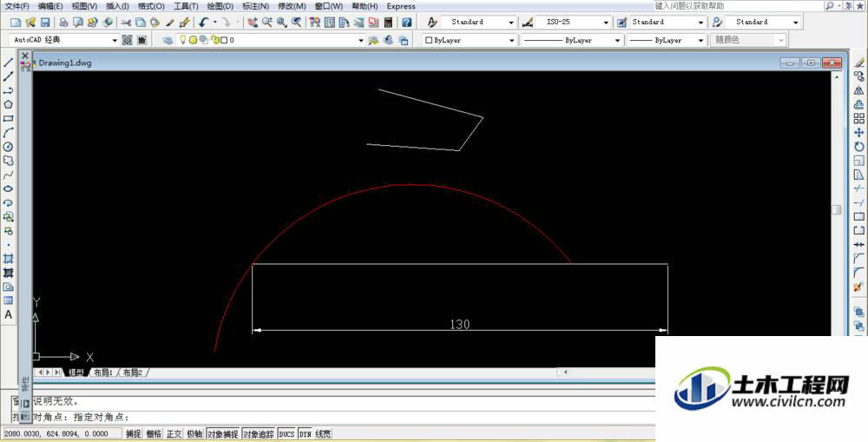Toggle 正交 ortho mode in status bar
The image size is (868, 442).
[x=174, y=434]
